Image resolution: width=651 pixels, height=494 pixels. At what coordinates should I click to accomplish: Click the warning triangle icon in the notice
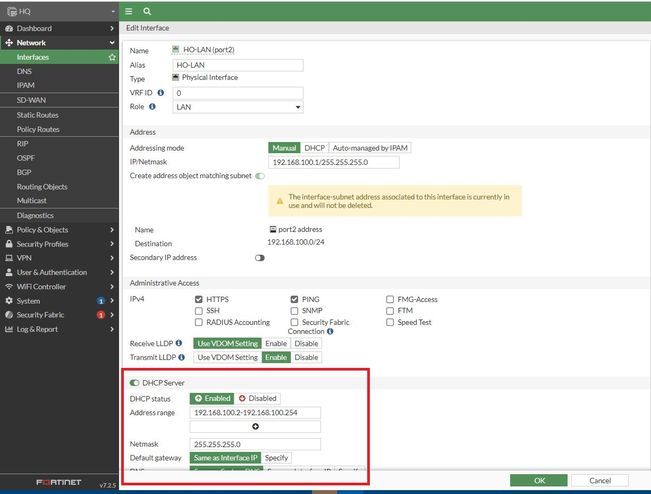point(280,201)
